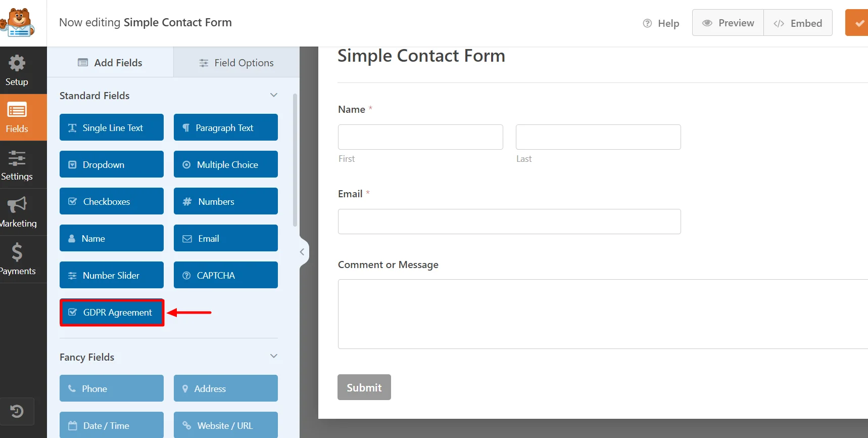868x438 pixels.
Task: Collapse the fields sidebar panel
Action: pyautogui.click(x=302, y=251)
